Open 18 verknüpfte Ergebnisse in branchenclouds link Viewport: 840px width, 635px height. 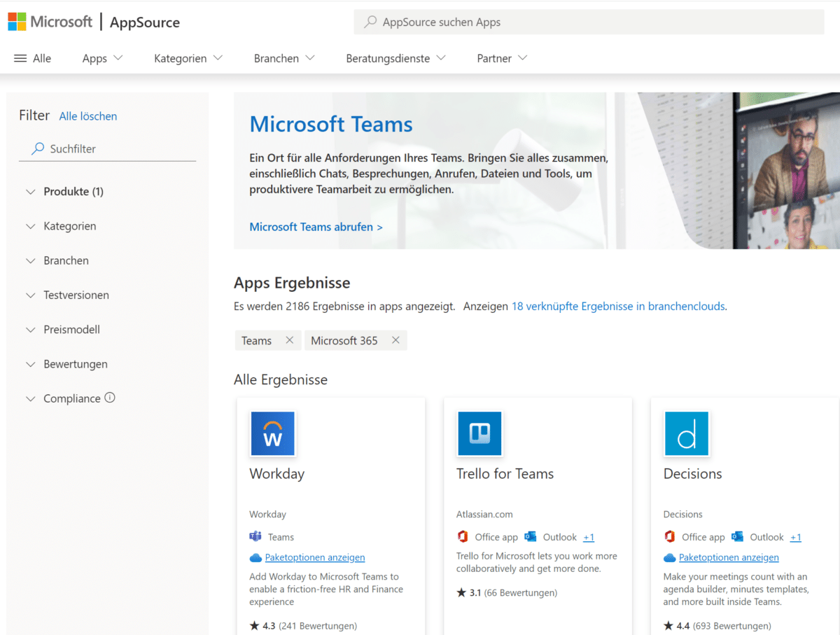(618, 306)
